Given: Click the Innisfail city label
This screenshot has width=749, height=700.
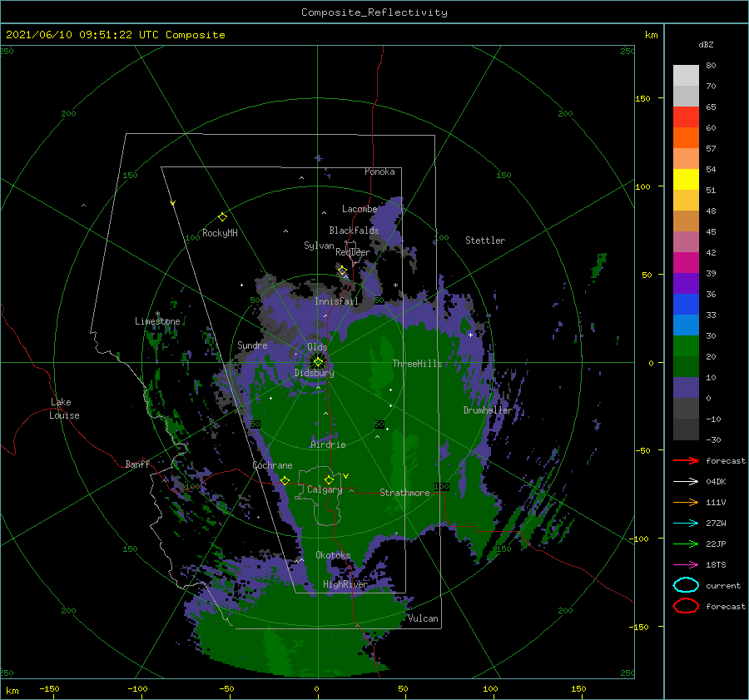Looking at the screenshot, I should coord(336,301).
